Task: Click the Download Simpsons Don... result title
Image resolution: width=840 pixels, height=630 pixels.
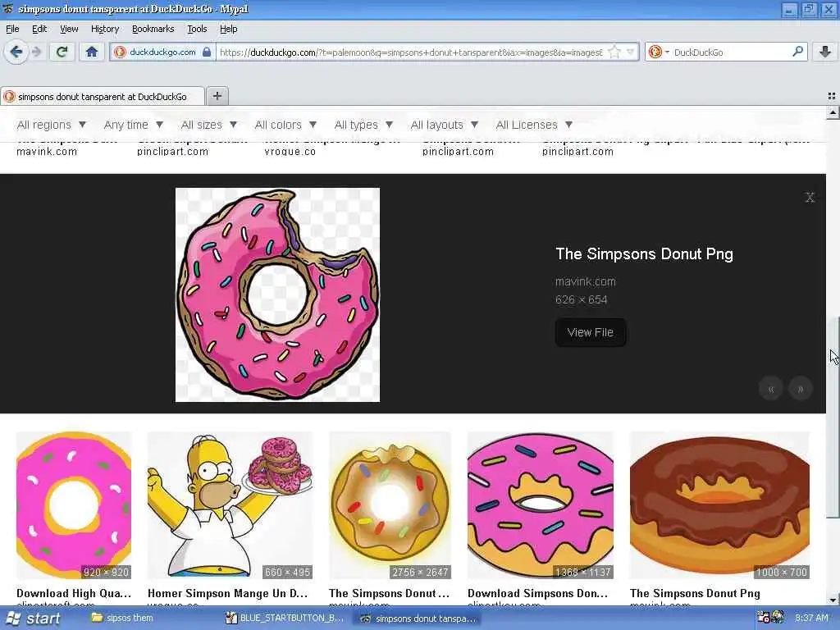Action: [538, 594]
